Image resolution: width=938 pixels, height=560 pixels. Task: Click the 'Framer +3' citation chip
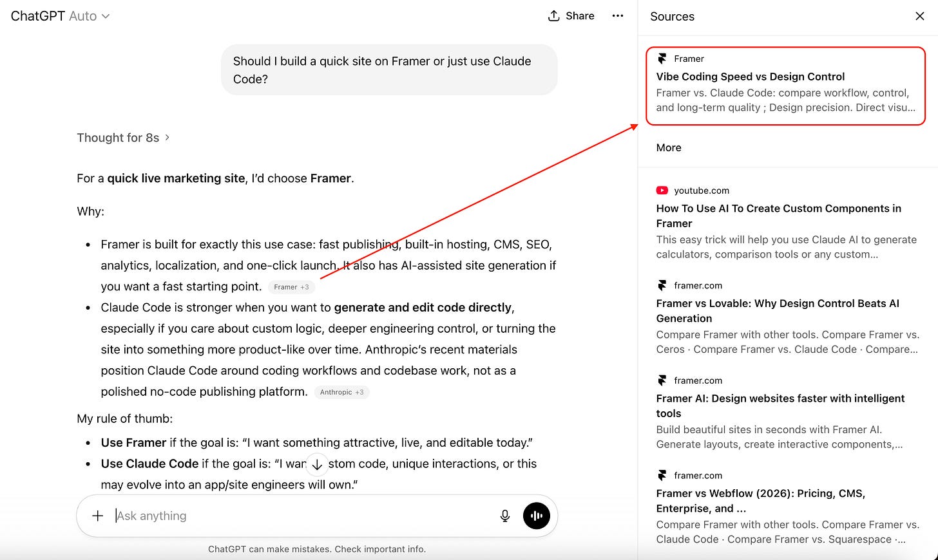tap(291, 287)
